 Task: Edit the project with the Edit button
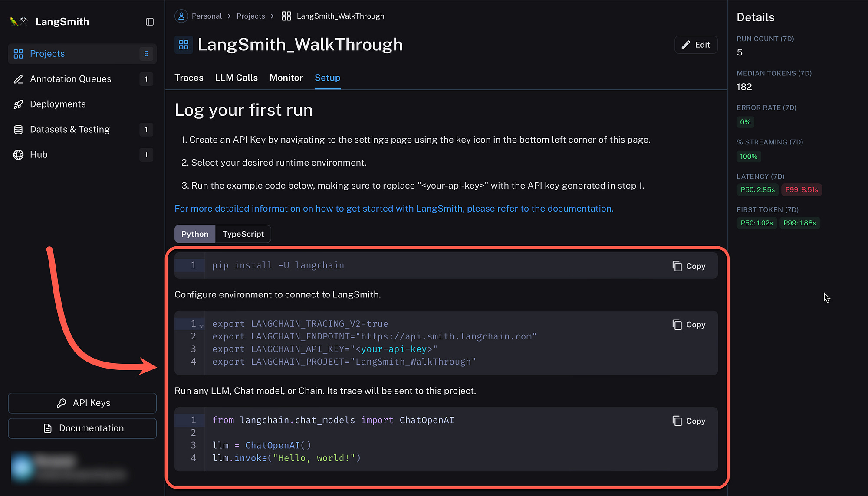coord(696,45)
